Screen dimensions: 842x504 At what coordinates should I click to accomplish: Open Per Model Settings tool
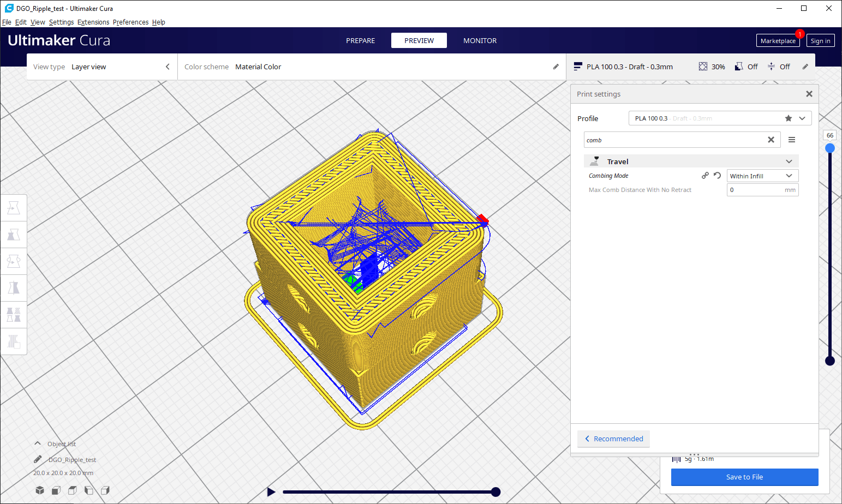[14, 315]
